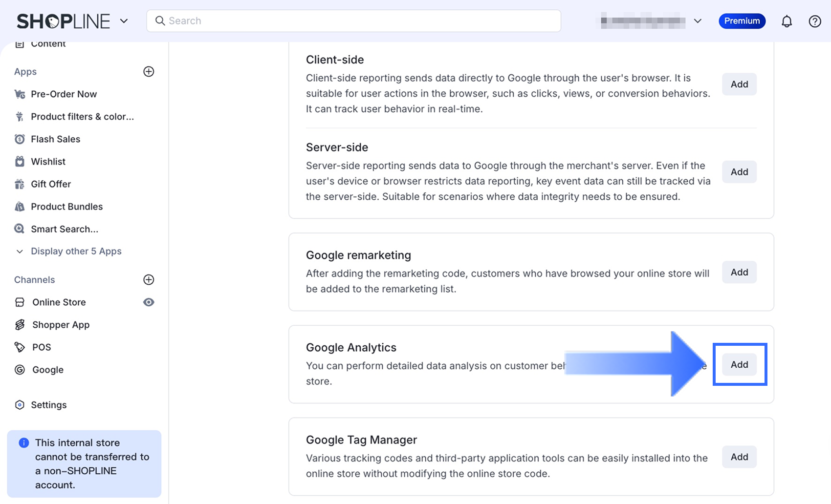Add a new app with plus icon
831x504 pixels.
click(x=149, y=71)
